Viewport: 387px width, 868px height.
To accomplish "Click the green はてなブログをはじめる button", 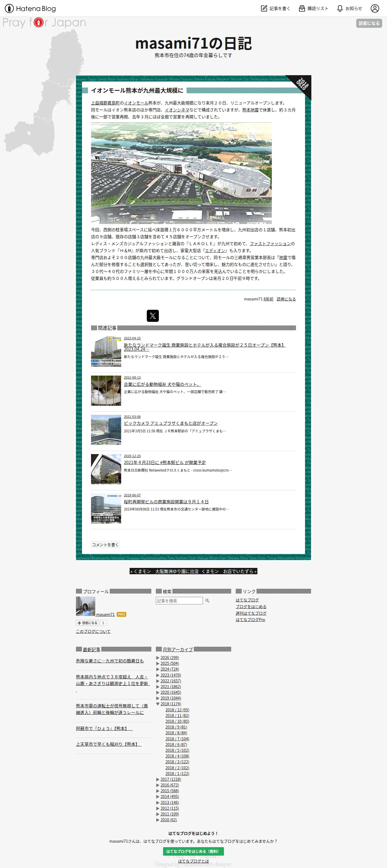I will click(193, 851).
